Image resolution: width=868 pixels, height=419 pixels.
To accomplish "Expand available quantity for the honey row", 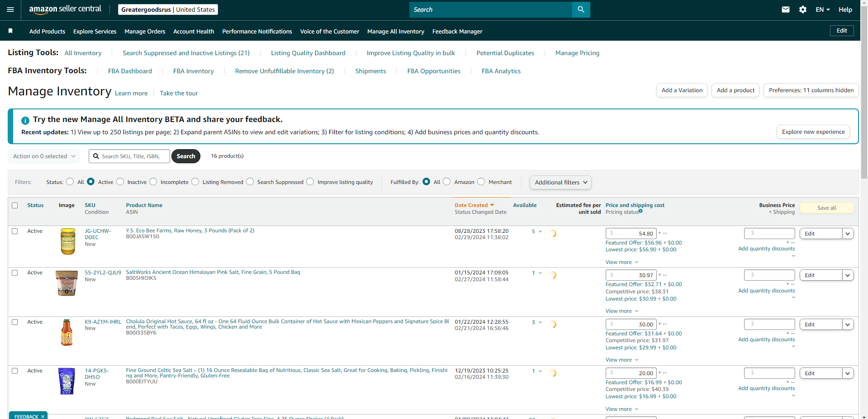I will click(x=540, y=231).
